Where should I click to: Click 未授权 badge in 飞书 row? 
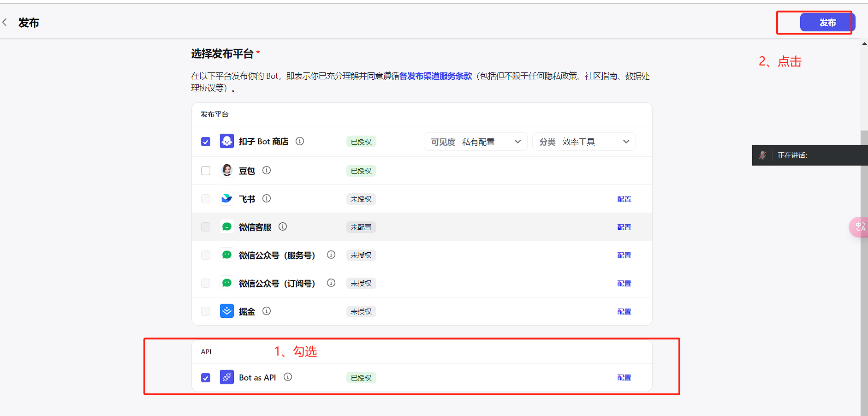(x=361, y=199)
